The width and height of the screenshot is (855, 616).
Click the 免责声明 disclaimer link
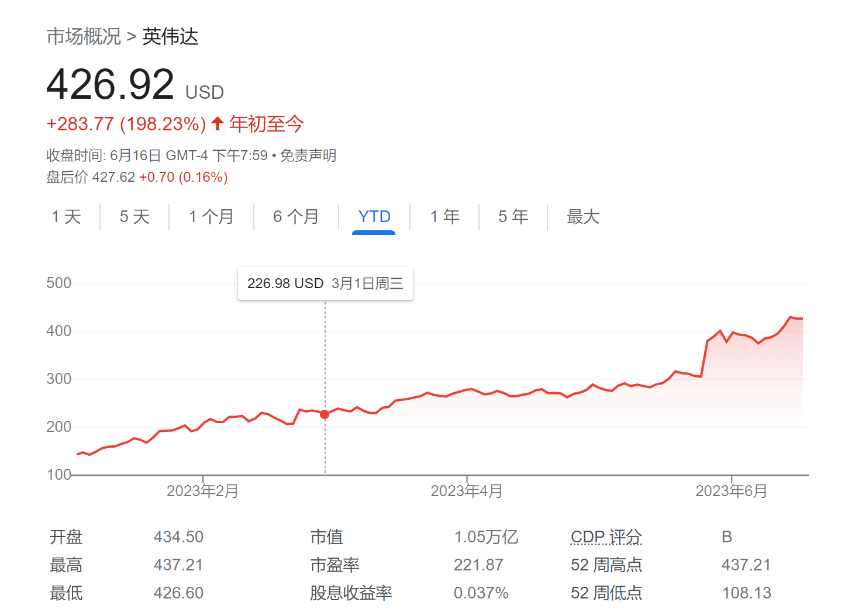click(x=308, y=155)
